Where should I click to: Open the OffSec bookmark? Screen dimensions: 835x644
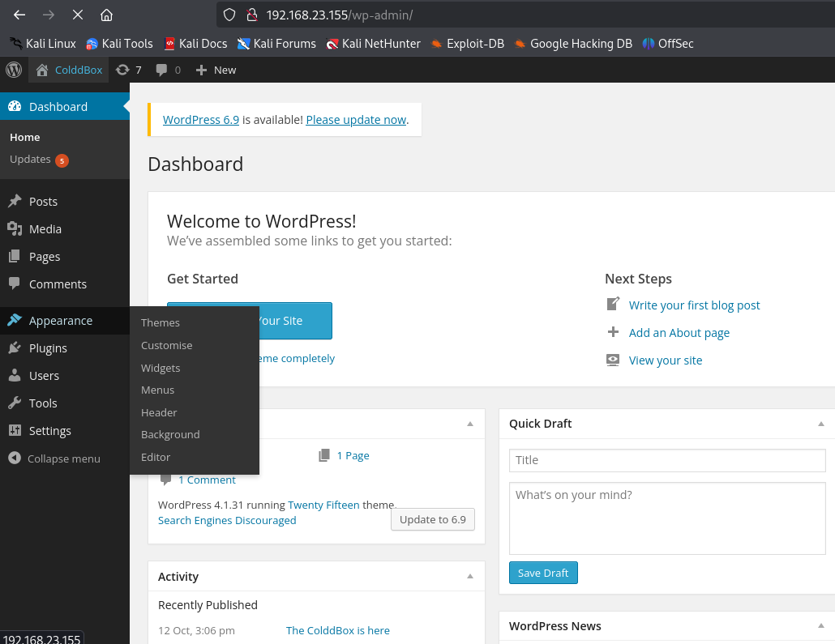tap(668, 44)
